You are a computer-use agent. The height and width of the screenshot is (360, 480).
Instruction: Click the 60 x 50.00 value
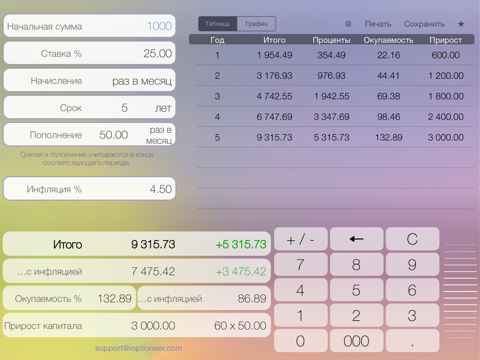(x=240, y=326)
